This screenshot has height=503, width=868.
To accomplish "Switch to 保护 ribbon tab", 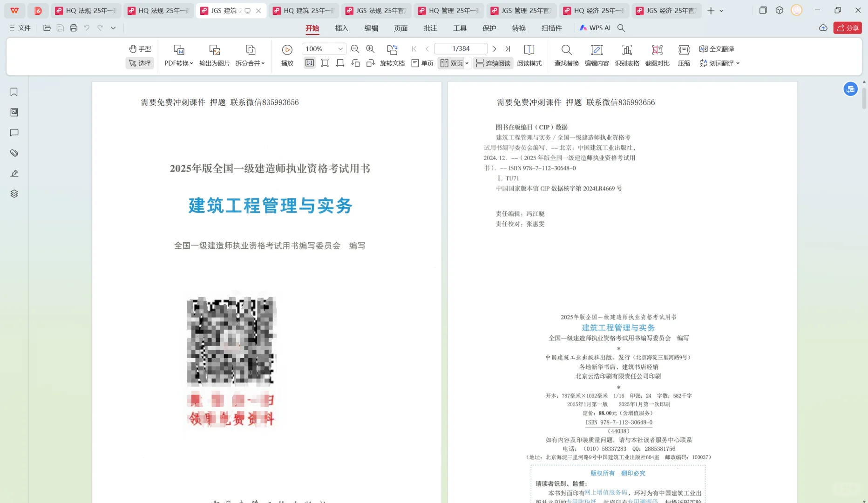I will coord(489,28).
